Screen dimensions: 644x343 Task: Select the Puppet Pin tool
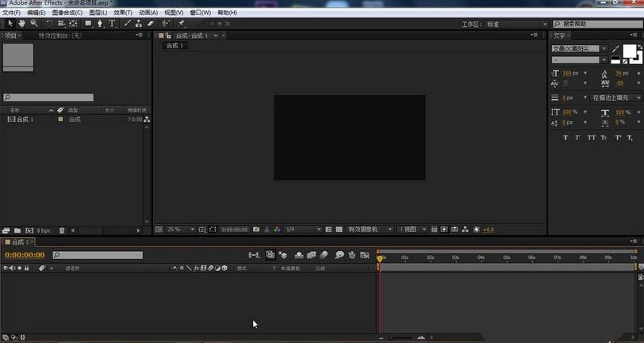[181, 24]
